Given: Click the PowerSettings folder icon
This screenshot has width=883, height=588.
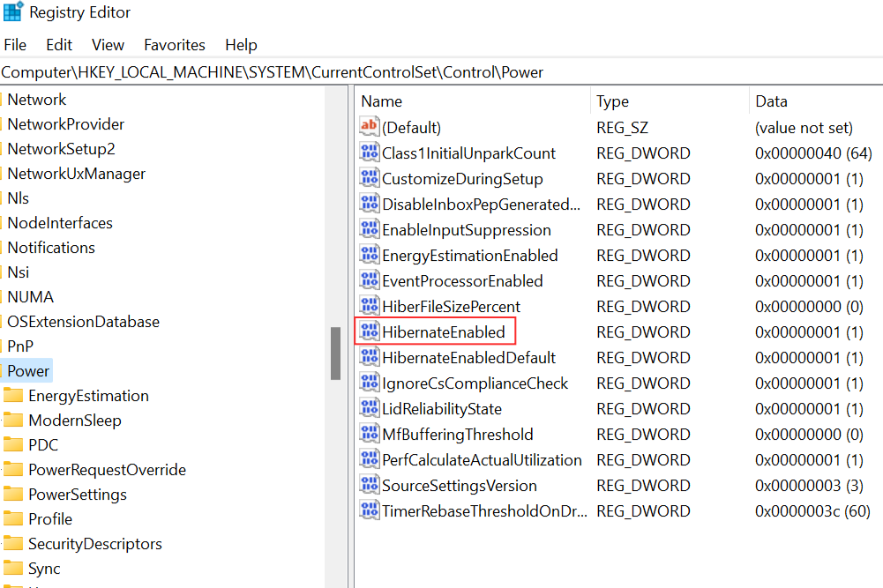Looking at the screenshot, I should point(13,495).
